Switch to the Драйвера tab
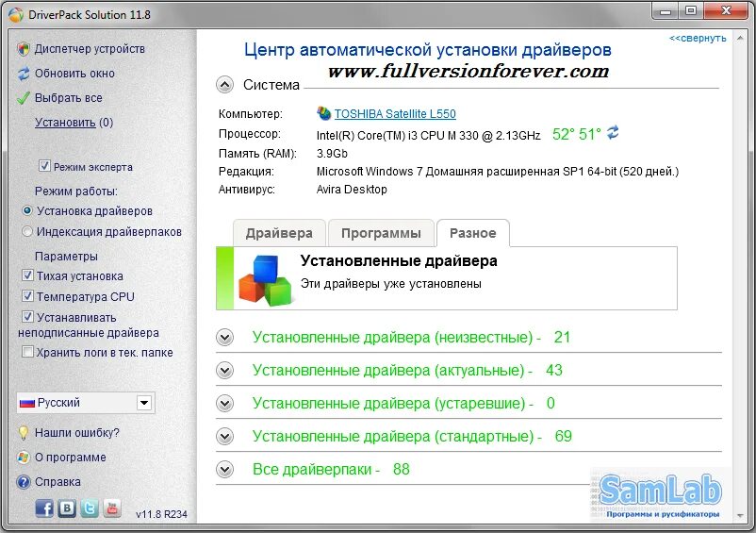The width and height of the screenshot is (756, 533). (279, 233)
